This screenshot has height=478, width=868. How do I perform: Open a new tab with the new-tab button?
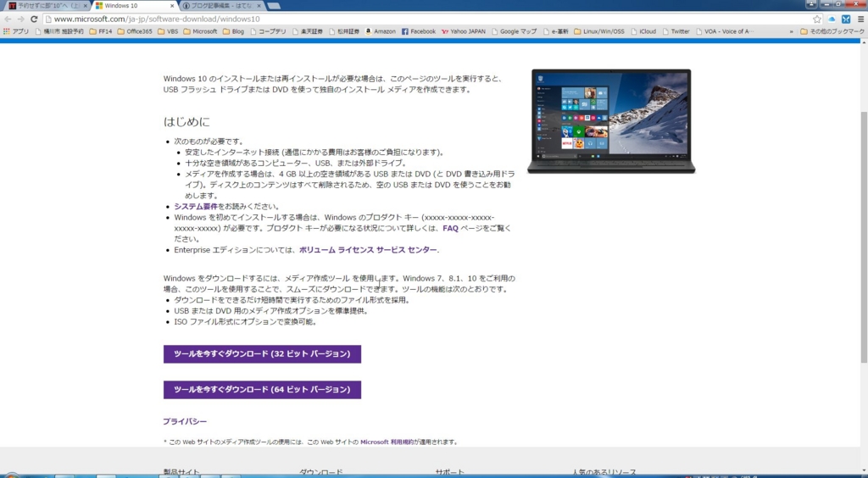274,6
